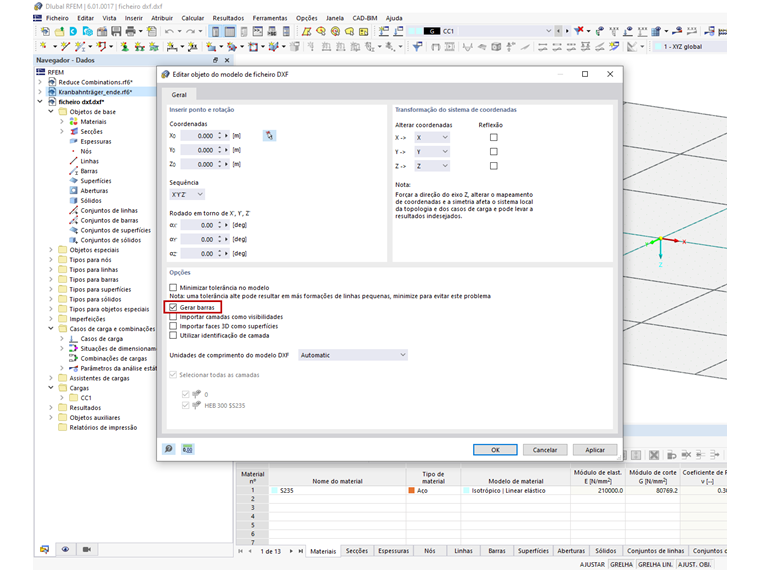The width and height of the screenshot is (760, 570).
Task: Open the Z coordinate mapping dropdown
Action: tap(432, 166)
